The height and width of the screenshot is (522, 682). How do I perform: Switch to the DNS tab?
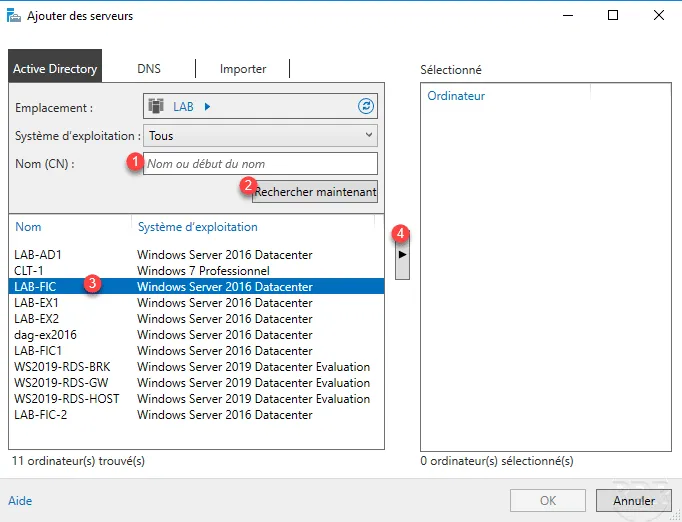[x=149, y=69]
